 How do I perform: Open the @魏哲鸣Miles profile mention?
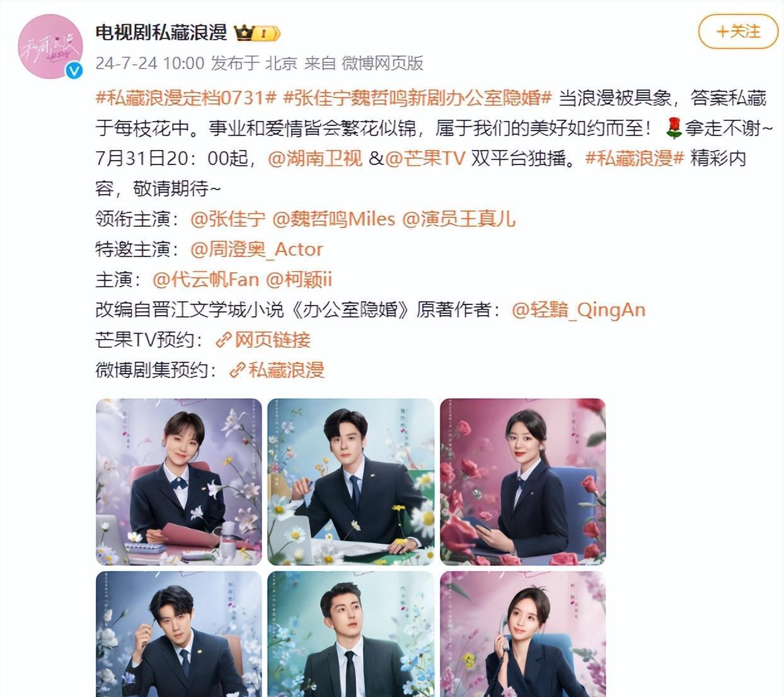(333, 219)
